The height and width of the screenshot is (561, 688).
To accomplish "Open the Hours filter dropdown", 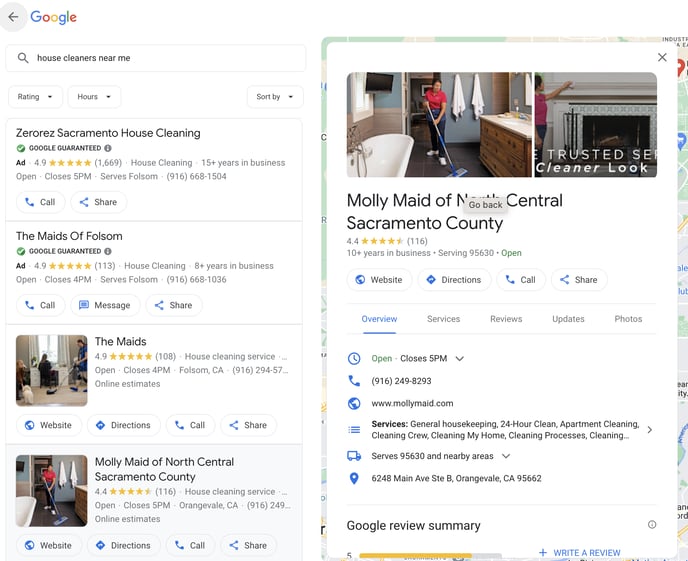I will (x=94, y=97).
